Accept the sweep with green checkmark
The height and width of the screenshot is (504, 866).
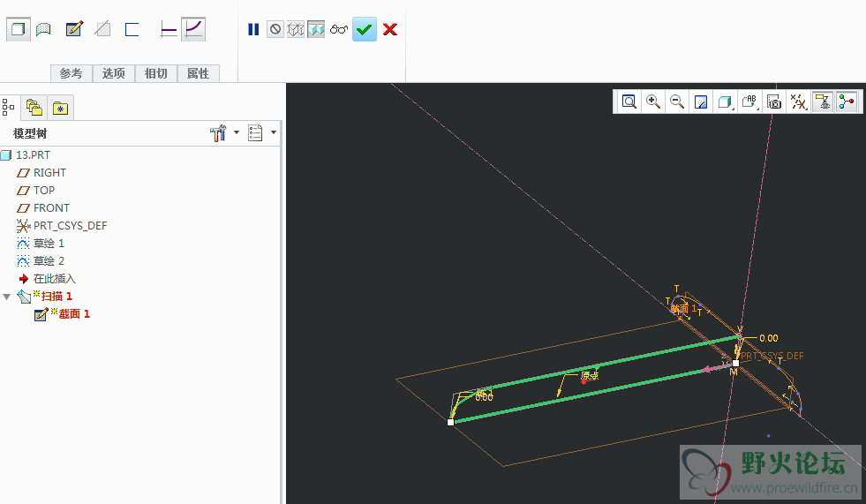(365, 29)
